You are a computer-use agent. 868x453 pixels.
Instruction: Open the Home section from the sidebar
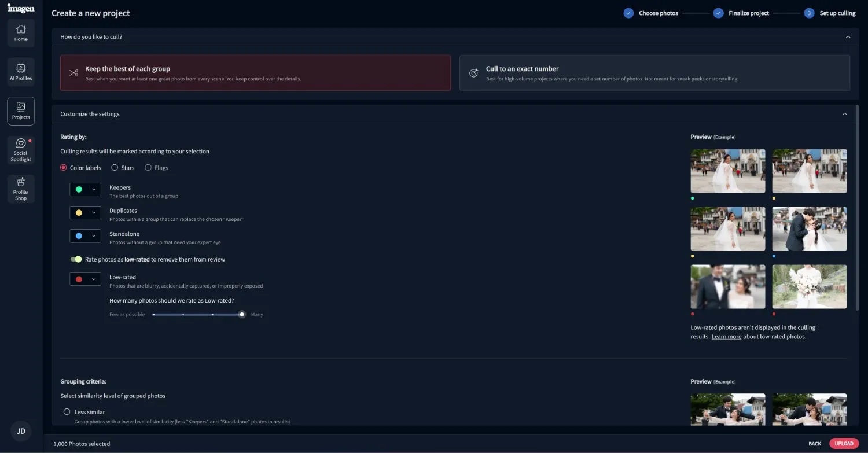pyautogui.click(x=21, y=33)
